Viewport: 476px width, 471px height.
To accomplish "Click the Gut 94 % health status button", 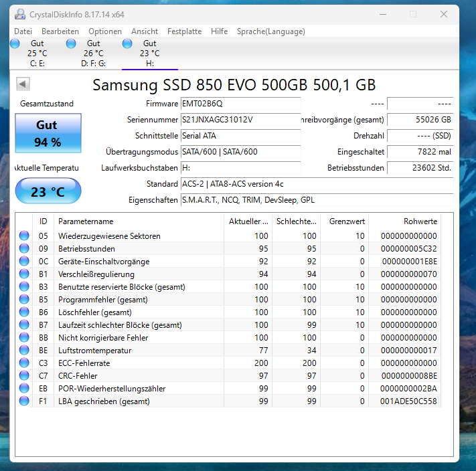I will click(x=48, y=133).
